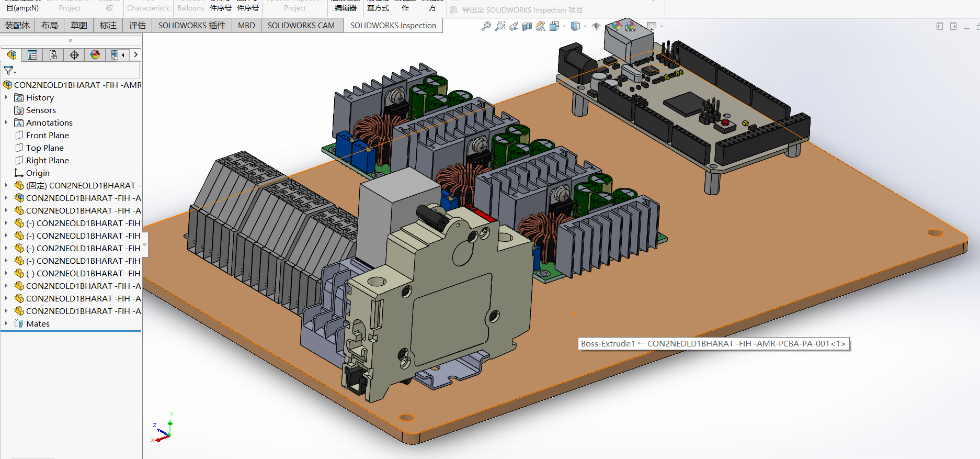Image resolution: width=980 pixels, height=459 pixels.
Task: Toggle the Hide/Show Items eye icon
Action: pyautogui.click(x=596, y=26)
